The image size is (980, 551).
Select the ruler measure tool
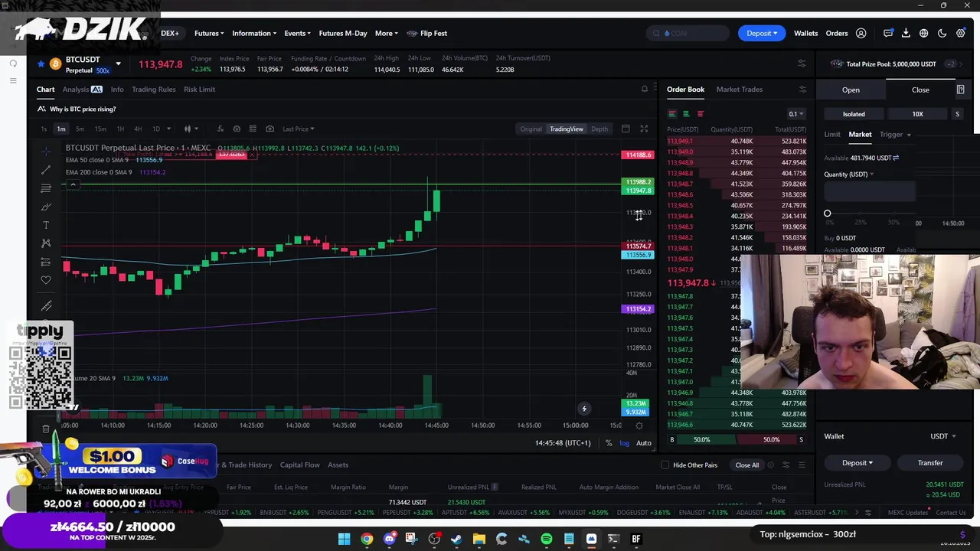pyautogui.click(x=46, y=306)
